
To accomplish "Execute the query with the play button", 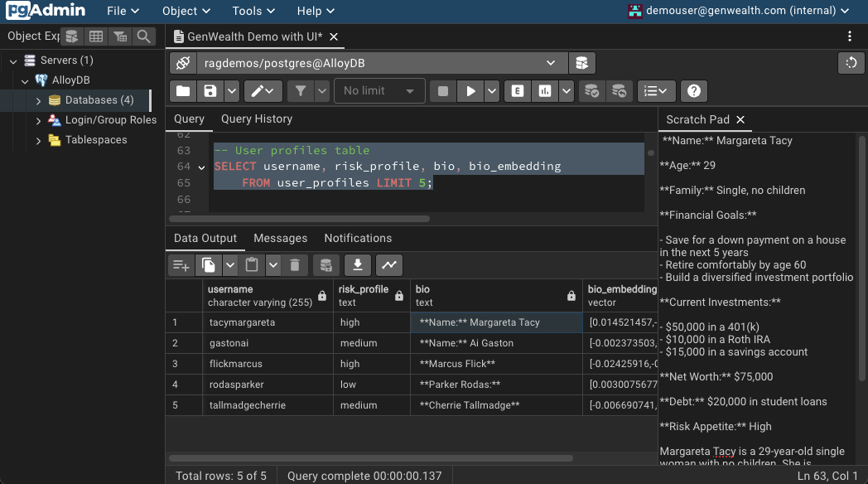I will pyautogui.click(x=470, y=91).
